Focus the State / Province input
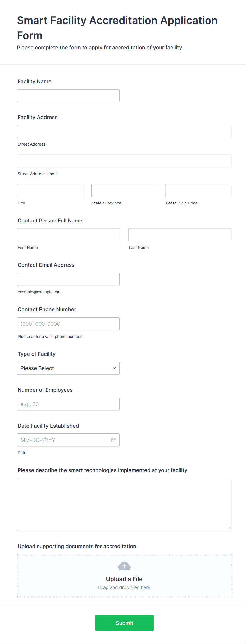 (124, 190)
